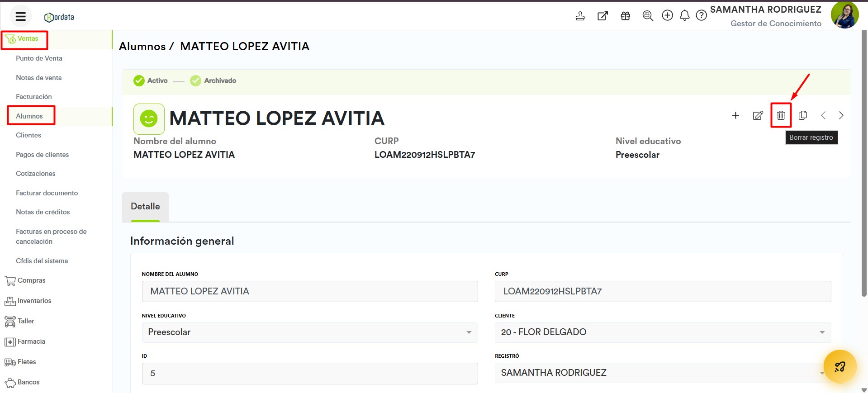
Task: Delete record with trash icon
Action: pos(781,115)
